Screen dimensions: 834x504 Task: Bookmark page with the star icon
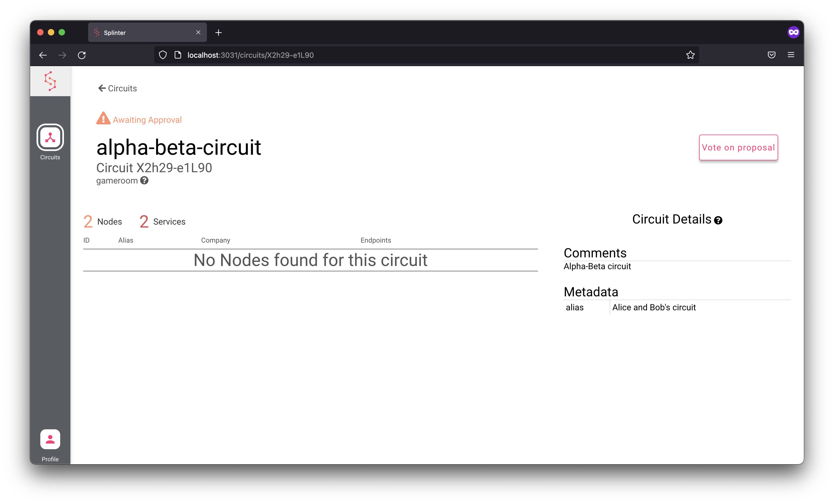point(690,55)
